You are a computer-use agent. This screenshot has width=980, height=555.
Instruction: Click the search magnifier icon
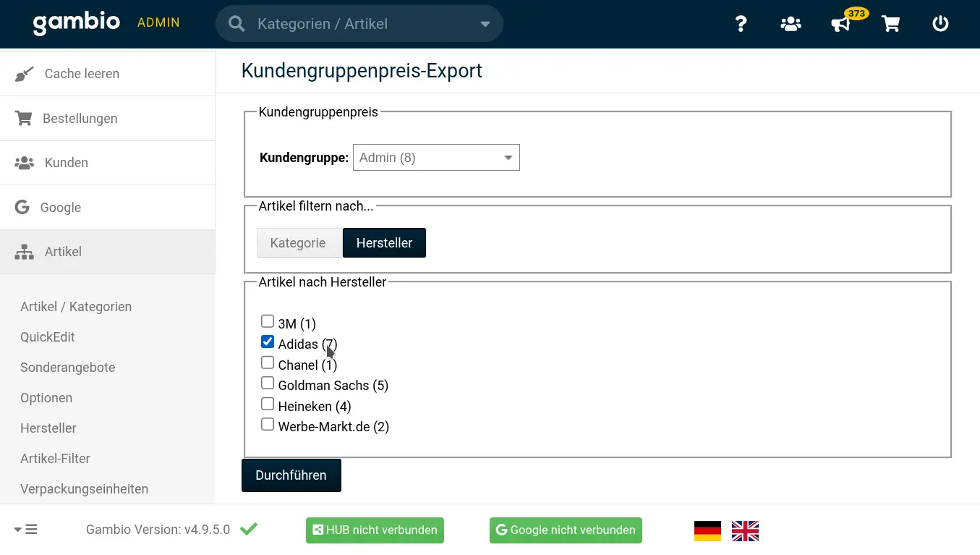pos(237,24)
